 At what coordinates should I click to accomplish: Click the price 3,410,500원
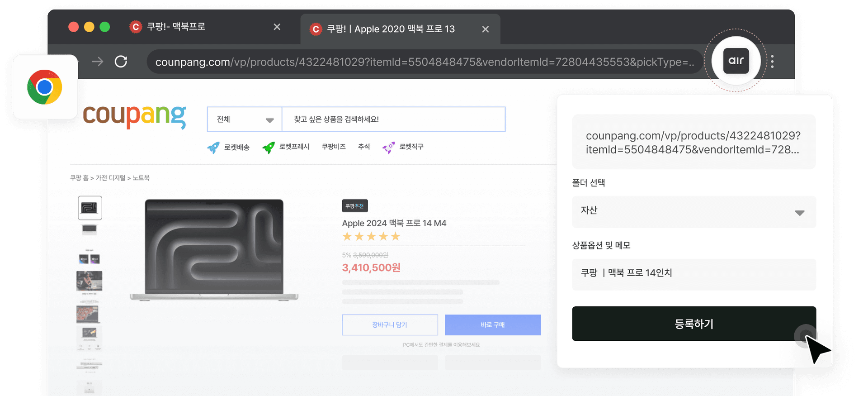[x=371, y=267]
